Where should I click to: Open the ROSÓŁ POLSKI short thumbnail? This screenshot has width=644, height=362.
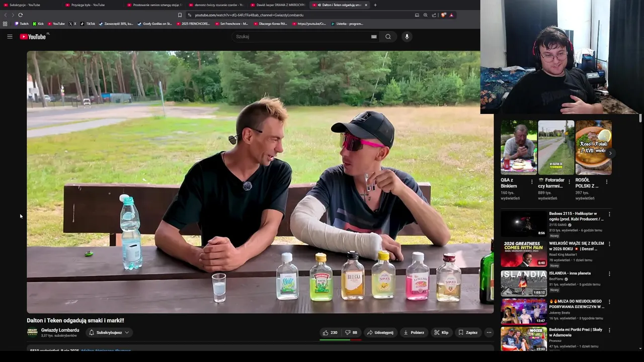click(594, 147)
